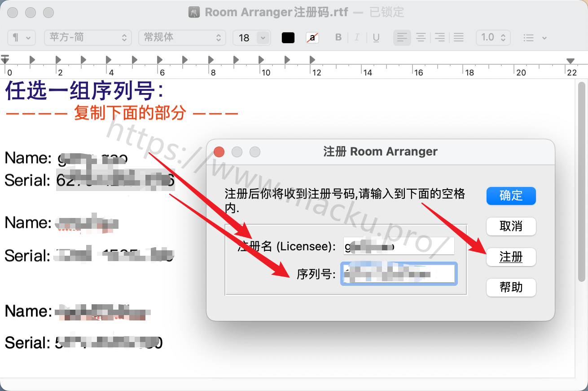The width and height of the screenshot is (588, 391).
Task: Click the 序列号 input field
Action: 399,273
